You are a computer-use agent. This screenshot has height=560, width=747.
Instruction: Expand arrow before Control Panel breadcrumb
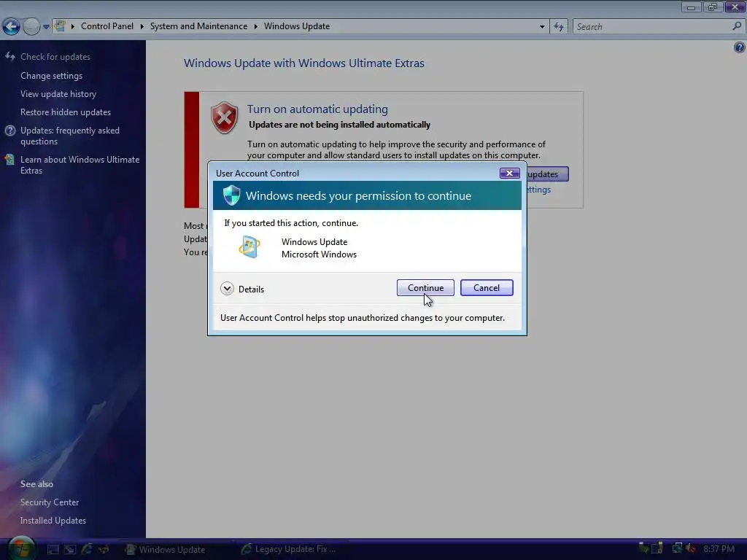point(73,27)
